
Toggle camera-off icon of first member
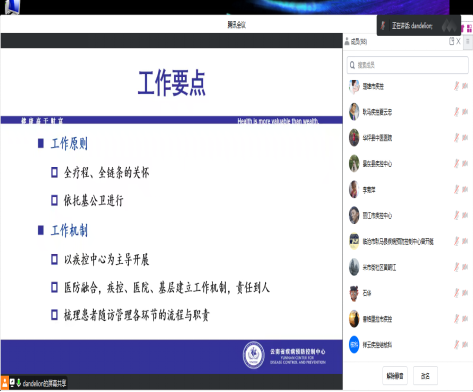click(x=465, y=86)
